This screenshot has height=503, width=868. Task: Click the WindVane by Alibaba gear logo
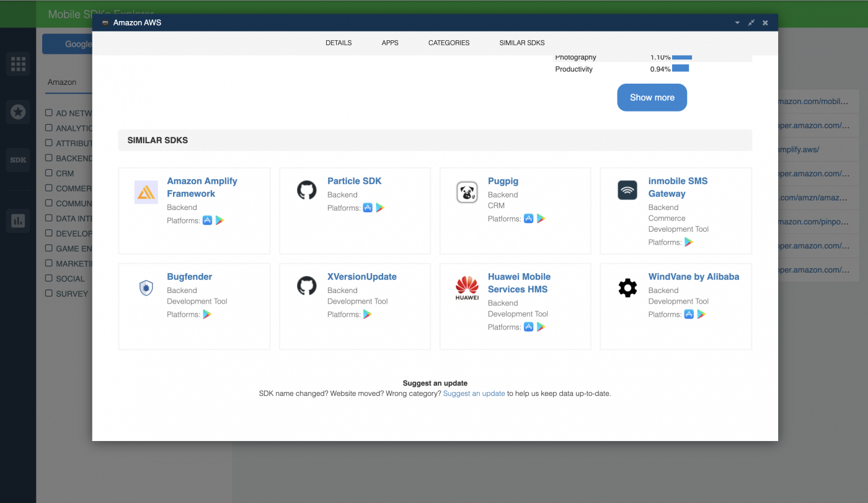pos(627,287)
